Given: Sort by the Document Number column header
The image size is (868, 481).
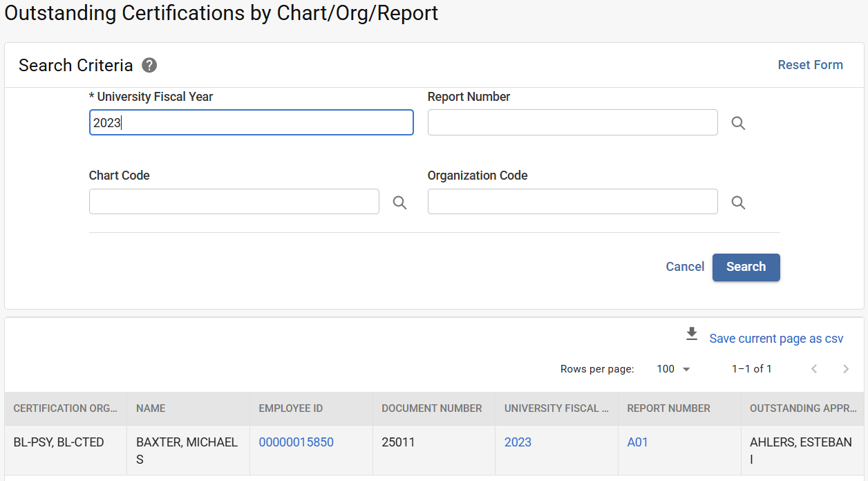Looking at the screenshot, I should 432,408.
